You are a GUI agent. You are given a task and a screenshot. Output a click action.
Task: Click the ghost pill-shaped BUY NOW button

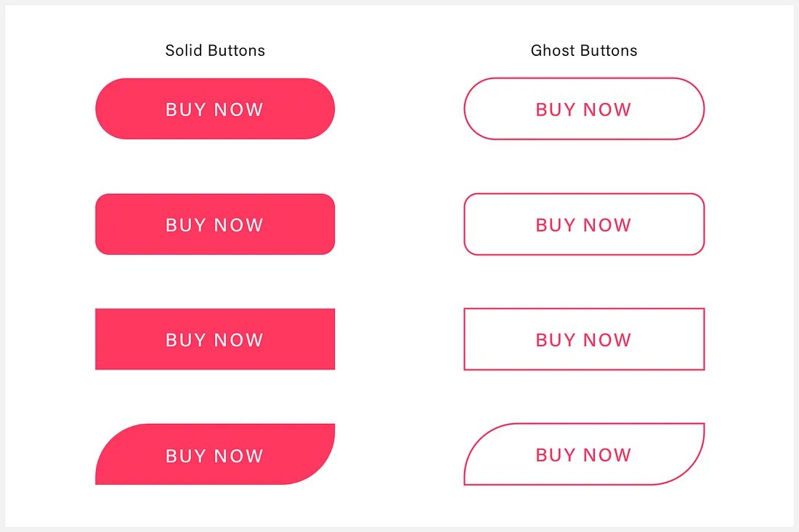(584, 108)
